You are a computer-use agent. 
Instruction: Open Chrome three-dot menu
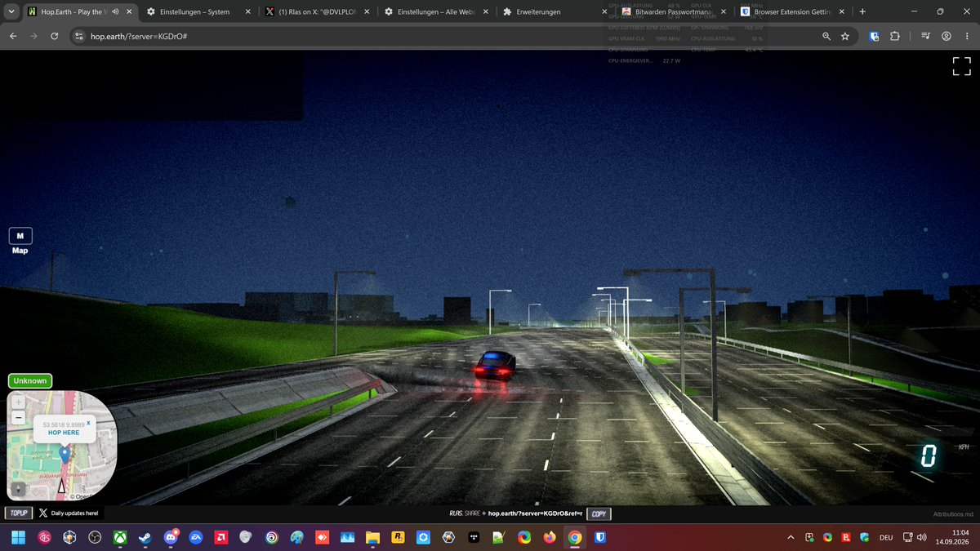click(967, 37)
